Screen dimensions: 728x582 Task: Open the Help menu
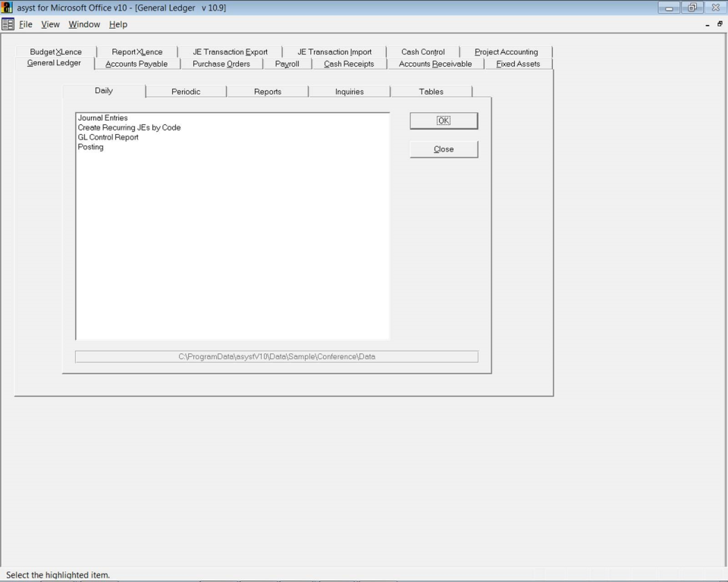pos(118,24)
